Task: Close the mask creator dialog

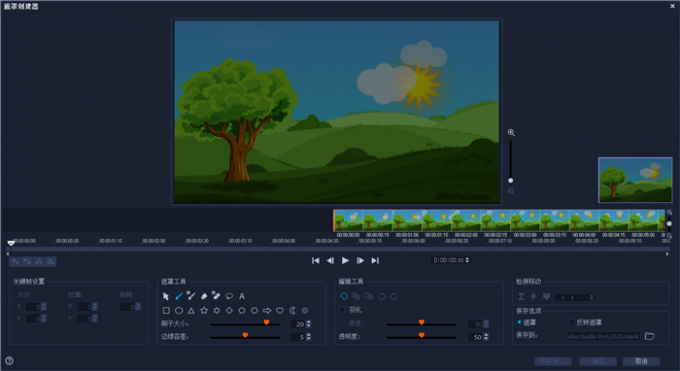Action: click(672, 6)
